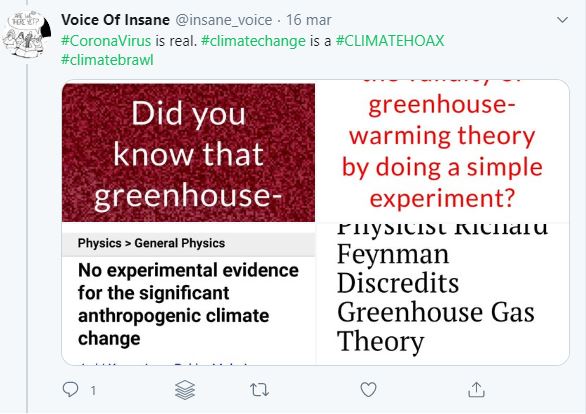Click the reply count number 1
This screenshot has height=414, width=586.
93,391
